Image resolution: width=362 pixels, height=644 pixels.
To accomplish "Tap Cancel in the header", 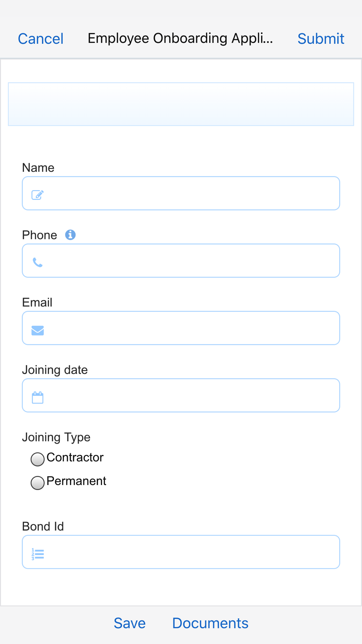I will pyautogui.click(x=41, y=39).
